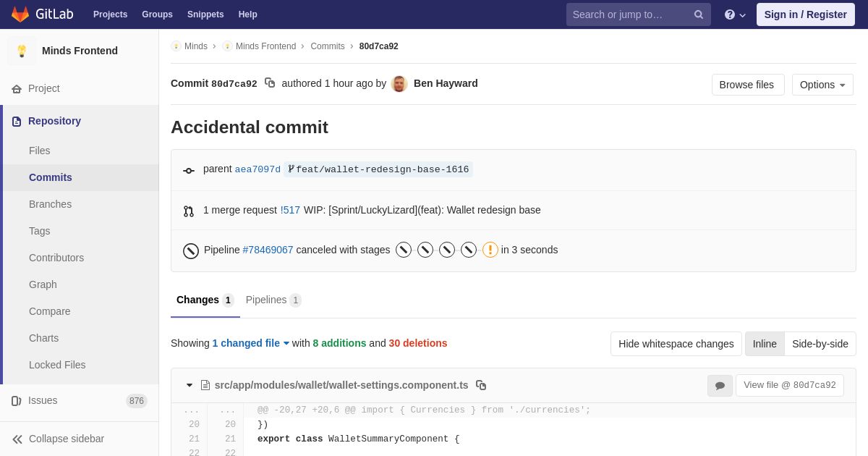Screen dimensions: 868x456
Task: Click Commits breadcrumb link
Action: tap(328, 46)
